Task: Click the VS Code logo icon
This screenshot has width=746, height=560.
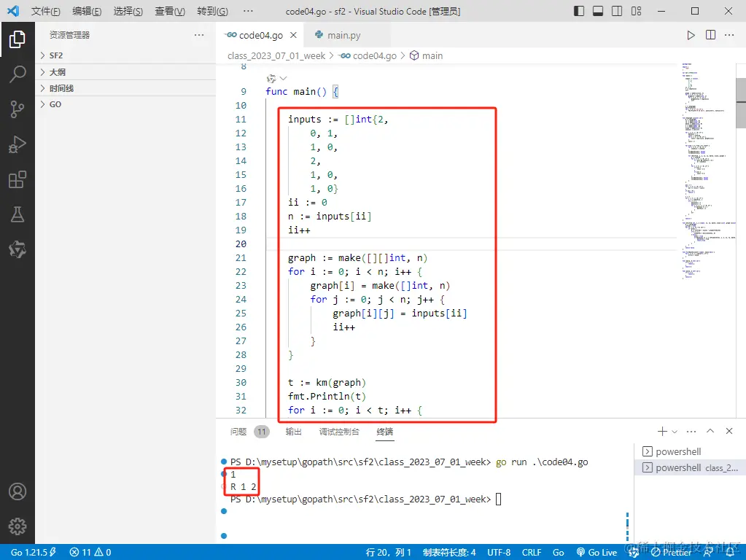Action: 13,11
